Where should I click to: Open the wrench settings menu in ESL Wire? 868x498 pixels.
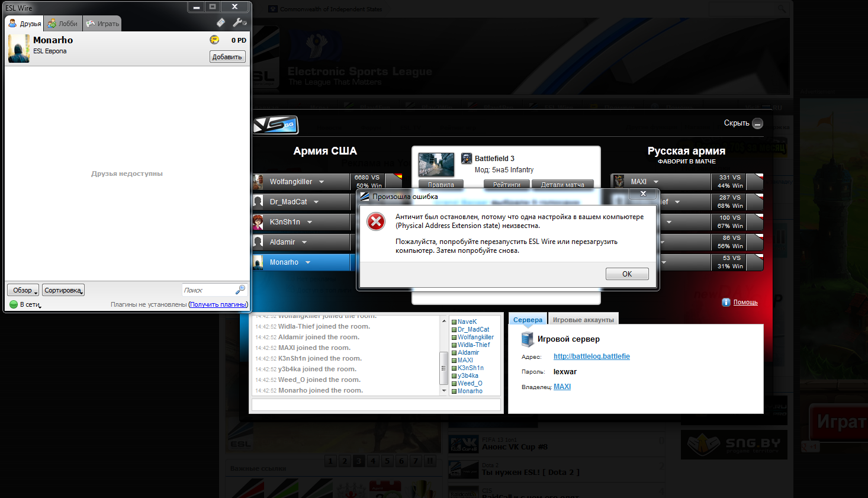[x=239, y=23]
